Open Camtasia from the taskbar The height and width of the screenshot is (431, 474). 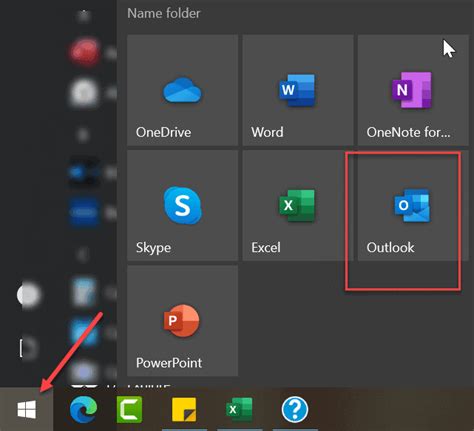(x=129, y=409)
